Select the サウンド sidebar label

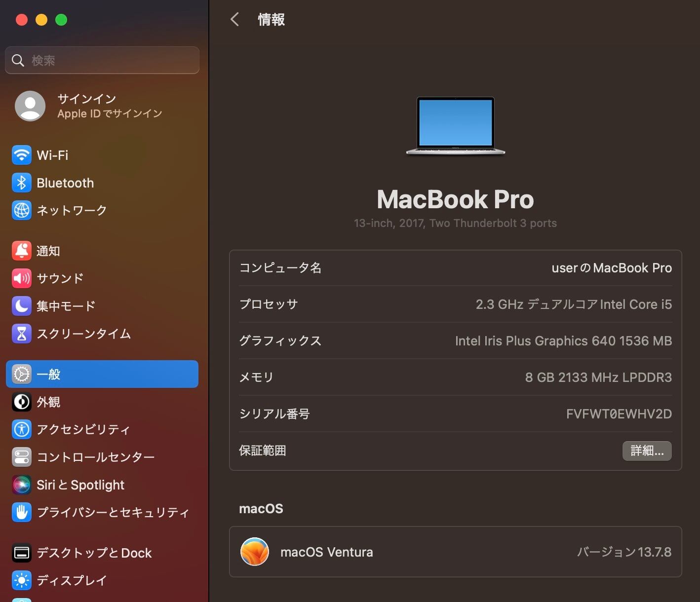[x=60, y=278]
